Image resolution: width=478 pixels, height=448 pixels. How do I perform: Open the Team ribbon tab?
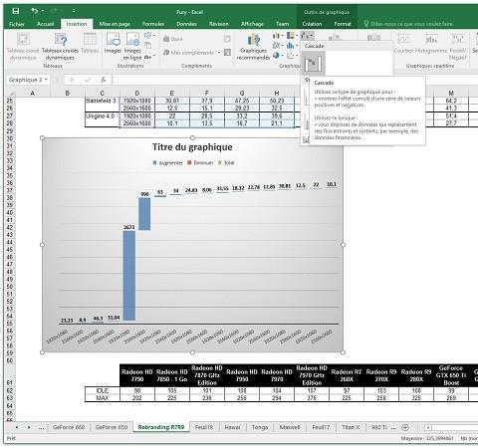pos(282,24)
